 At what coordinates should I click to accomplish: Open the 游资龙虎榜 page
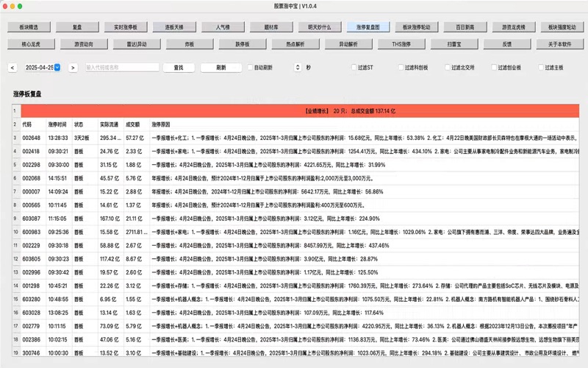(x=513, y=26)
